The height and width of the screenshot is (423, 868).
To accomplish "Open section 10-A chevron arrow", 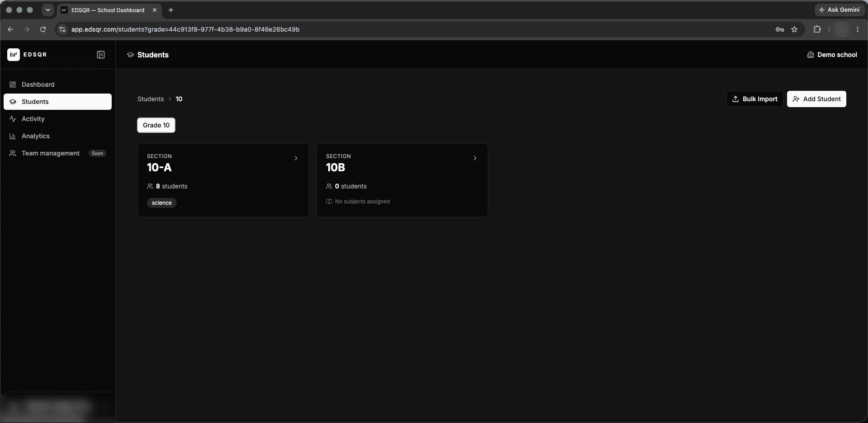I will (x=296, y=158).
